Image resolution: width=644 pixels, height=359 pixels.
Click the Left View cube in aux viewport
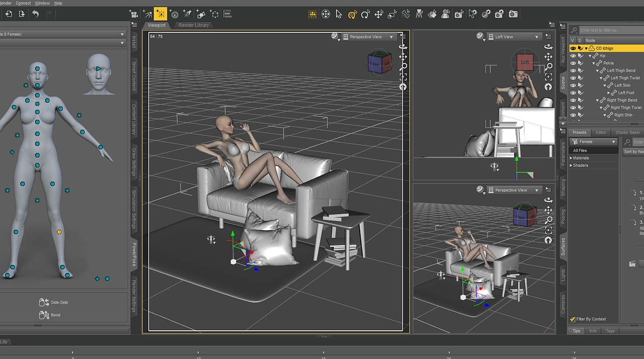[x=525, y=62]
